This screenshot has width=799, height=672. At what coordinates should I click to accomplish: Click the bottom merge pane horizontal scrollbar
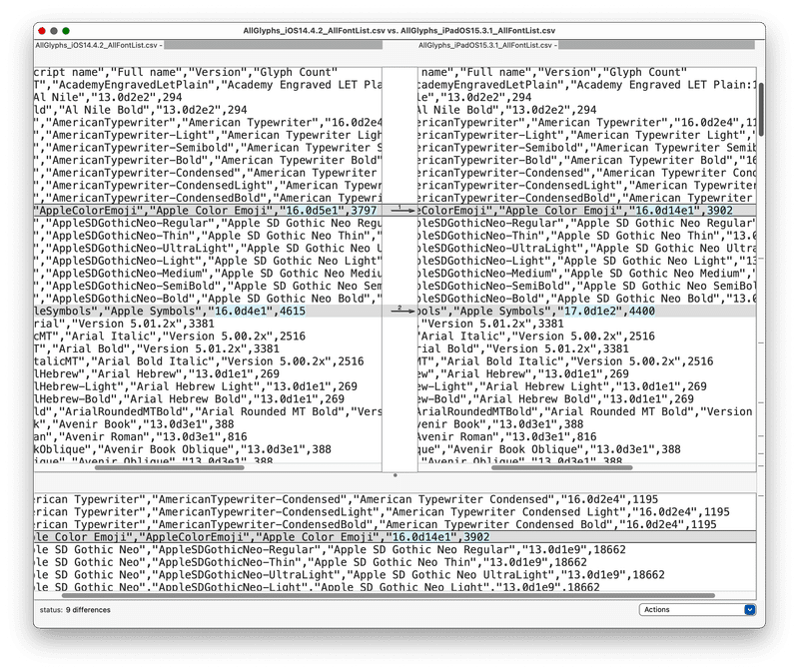point(389,595)
